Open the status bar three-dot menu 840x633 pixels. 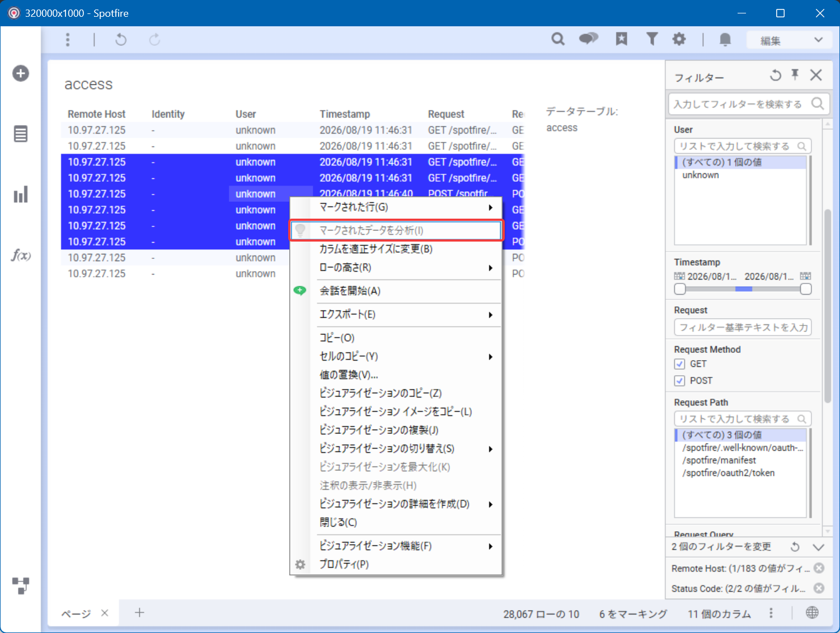(x=771, y=613)
